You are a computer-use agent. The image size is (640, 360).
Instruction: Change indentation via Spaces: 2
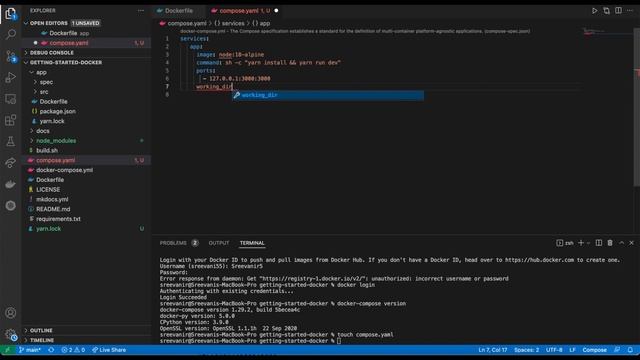click(x=527, y=350)
